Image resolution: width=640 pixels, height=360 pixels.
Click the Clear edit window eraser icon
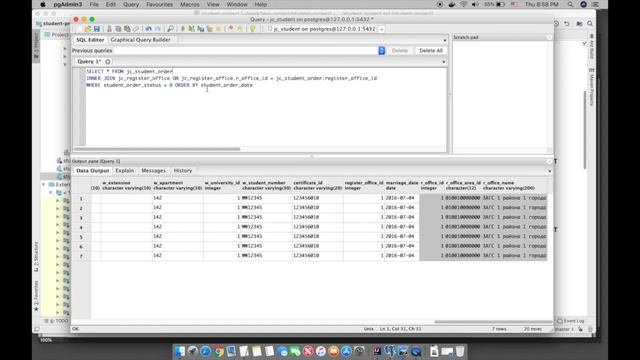[x=136, y=29]
